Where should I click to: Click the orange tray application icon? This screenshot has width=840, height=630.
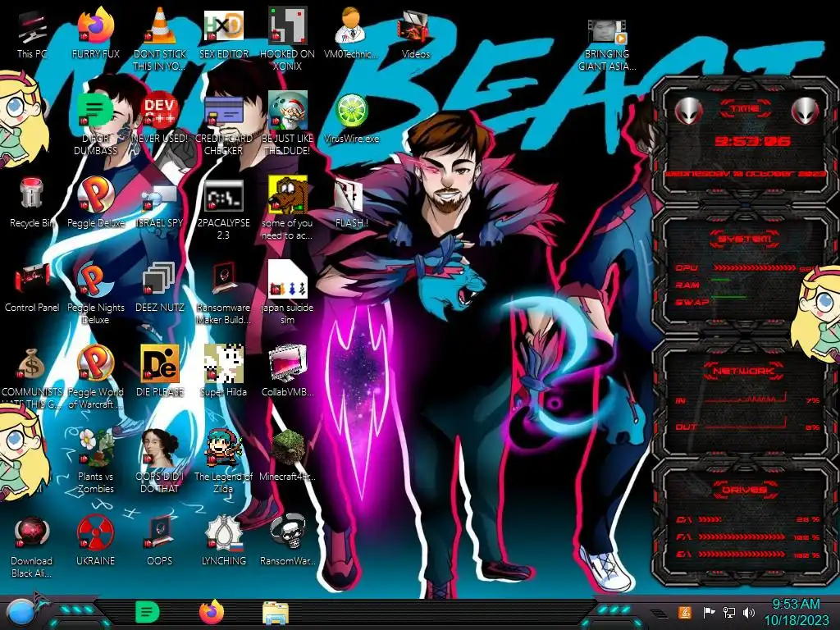[685, 612]
